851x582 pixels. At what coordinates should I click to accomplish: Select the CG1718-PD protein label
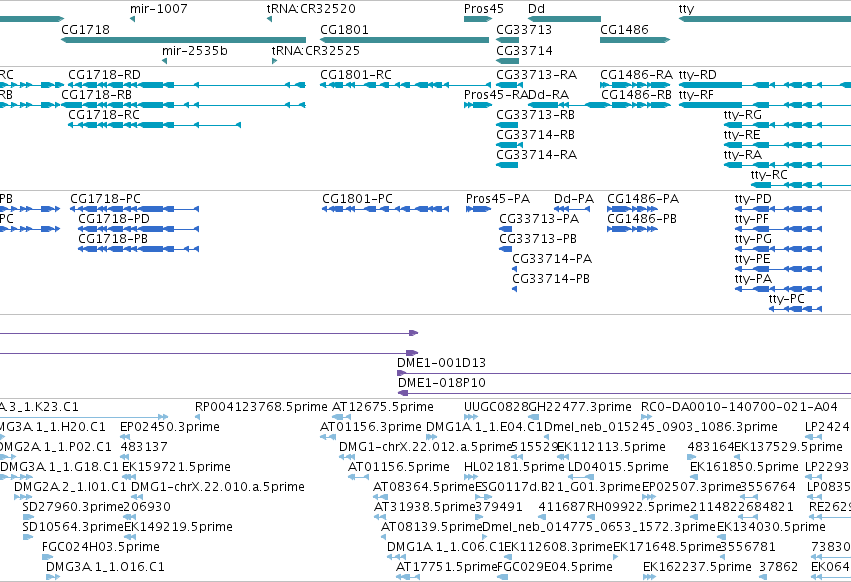tap(114, 219)
